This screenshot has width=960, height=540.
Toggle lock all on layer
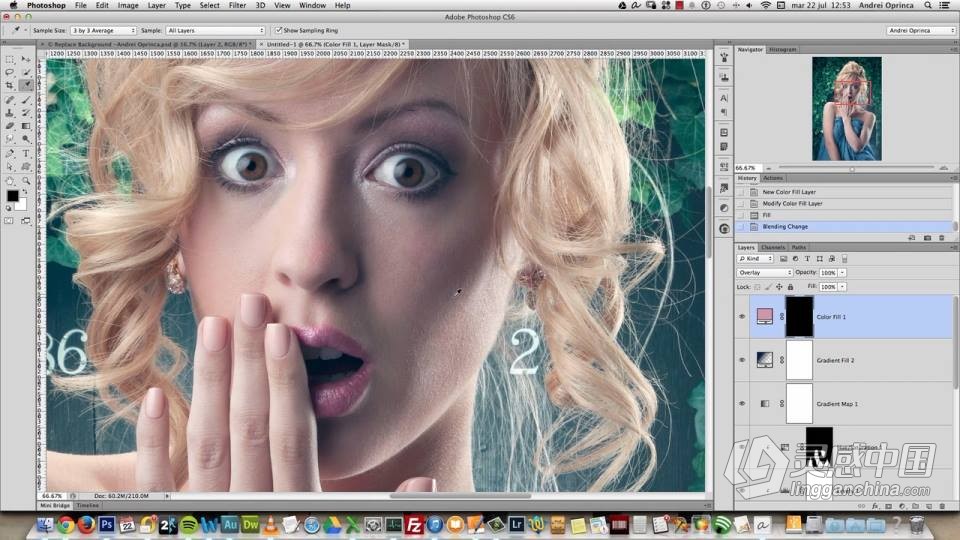point(790,287)
